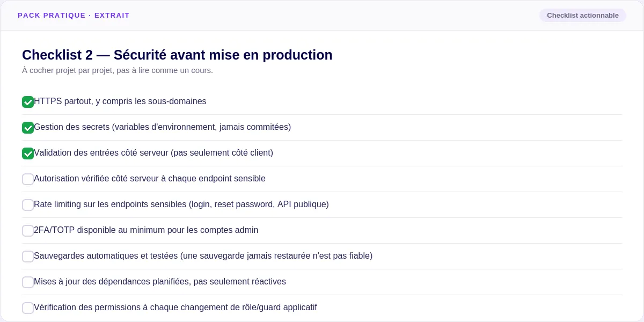This screenshot has height=322, width=644.
Task: Click the 'Rate limiting sur les endpoints' text
Action: click(x=181, y=204)
